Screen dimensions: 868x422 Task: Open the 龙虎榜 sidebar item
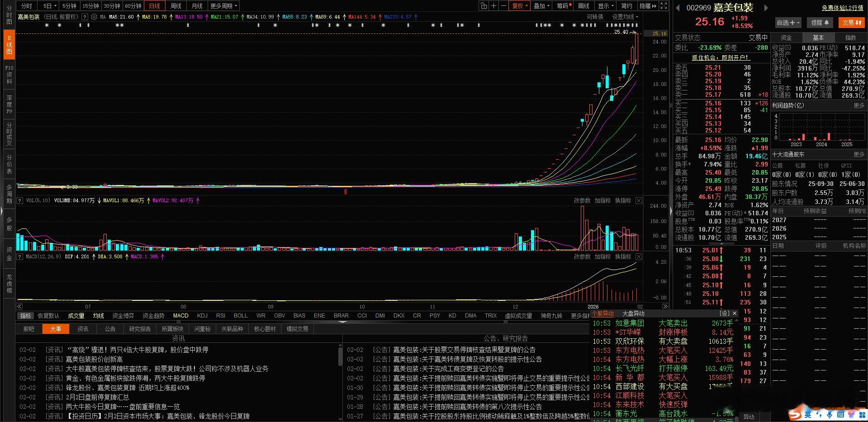point(9,283)
